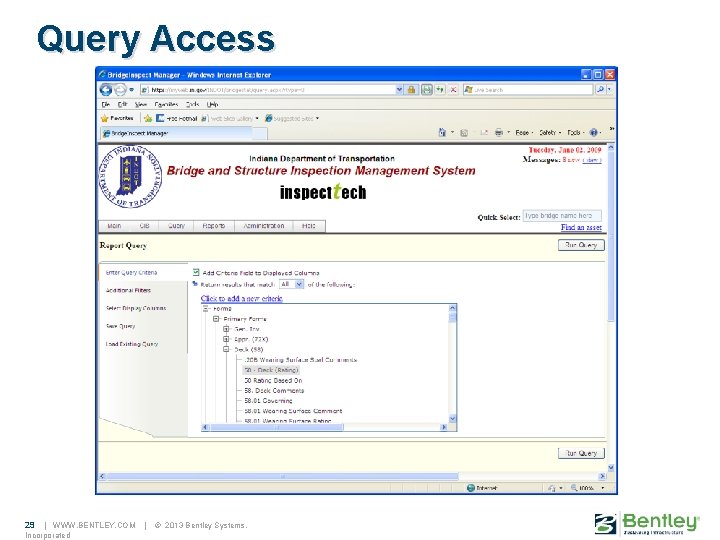Open the browser Edit menu

pyautogui.click(x=122, y=105)
